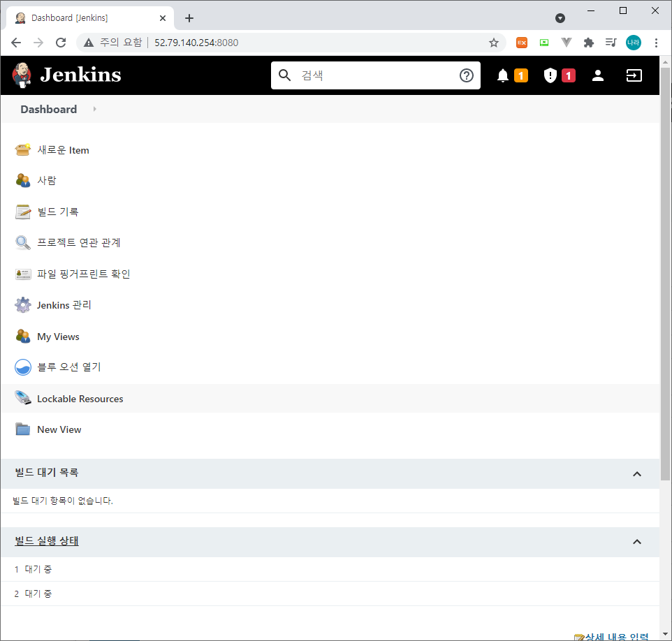The image size is (672, 641).
Task: Click the Lockable Resources USB icon
Action: pyautogui.click(x=23, y=398)
